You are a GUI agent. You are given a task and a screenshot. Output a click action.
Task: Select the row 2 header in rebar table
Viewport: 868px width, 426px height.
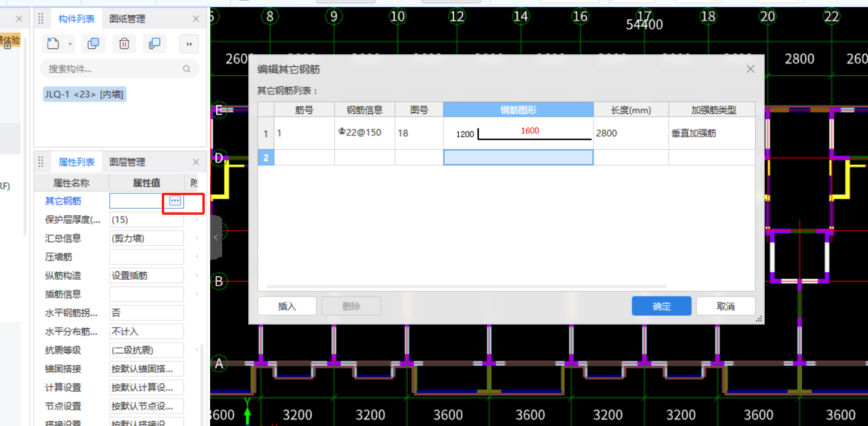click(266, 158)
